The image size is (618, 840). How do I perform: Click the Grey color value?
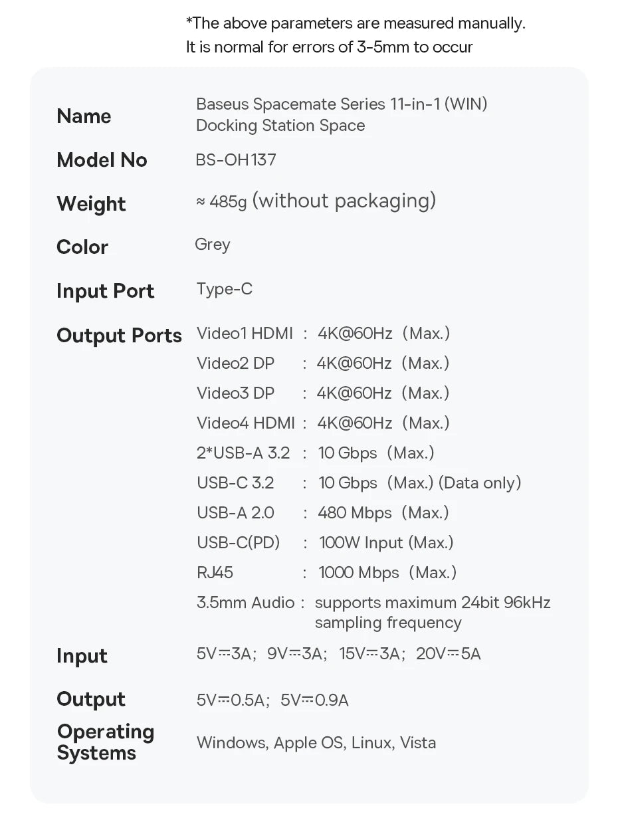(x=213, y=245)
